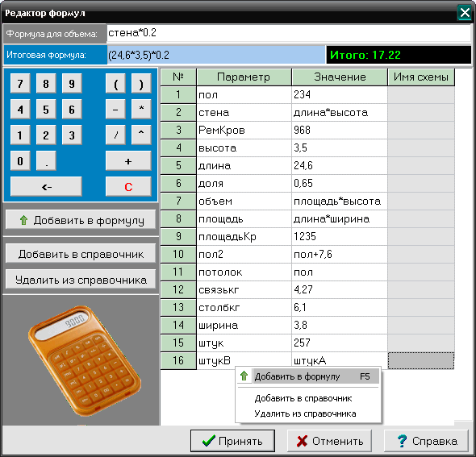
Task: Select the parameter cell штукВ
Action: pos(244,361)
